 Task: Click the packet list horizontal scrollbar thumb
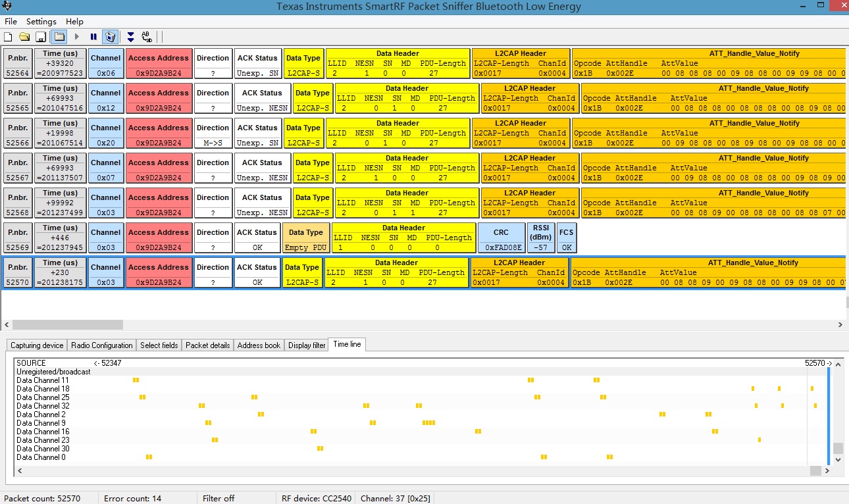[68, 324]
